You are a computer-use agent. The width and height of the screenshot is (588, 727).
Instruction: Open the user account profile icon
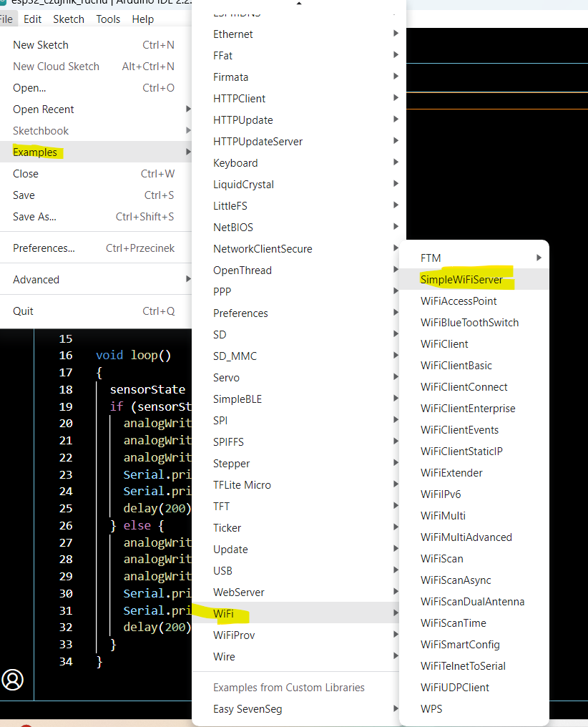pyautogui.click(x=12, y=680)
